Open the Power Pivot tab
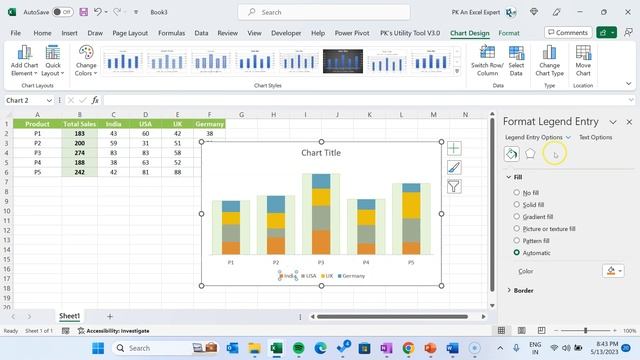 tap(352, 33)
